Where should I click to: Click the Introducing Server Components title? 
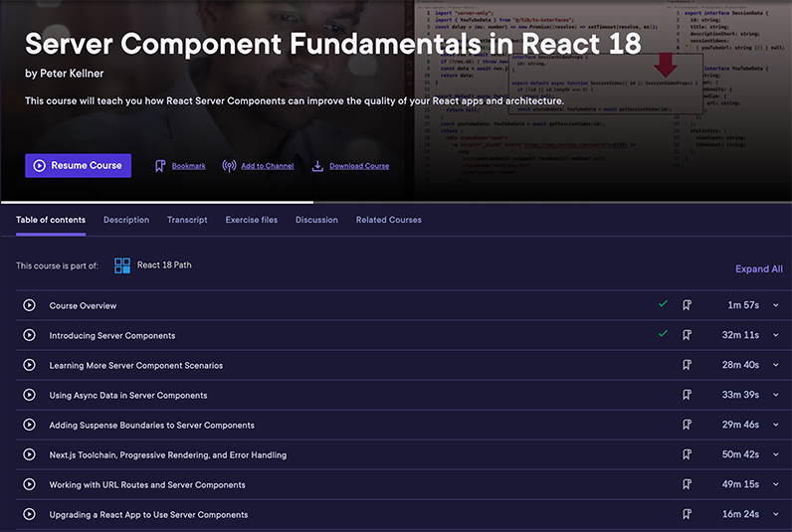pyautogui.click(x=112, y=336)
